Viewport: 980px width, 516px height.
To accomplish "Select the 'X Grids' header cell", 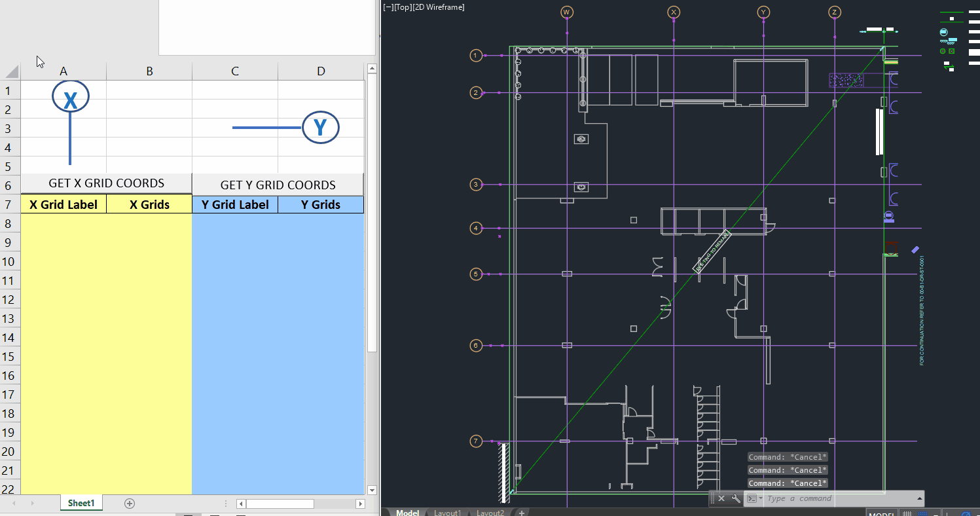I will click(x=149, y=204).
